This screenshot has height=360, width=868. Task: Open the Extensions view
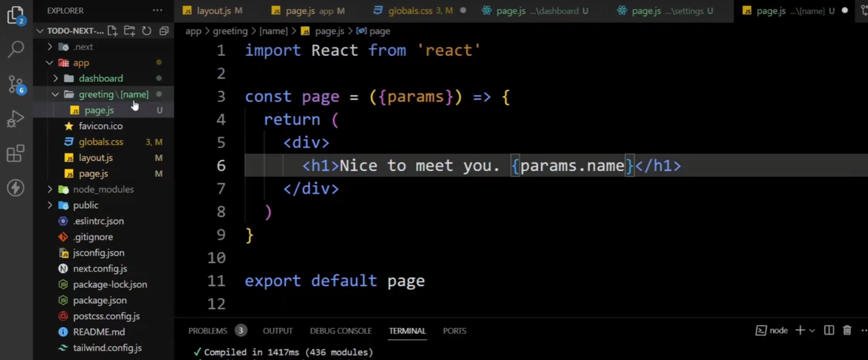tap(16, 152)
